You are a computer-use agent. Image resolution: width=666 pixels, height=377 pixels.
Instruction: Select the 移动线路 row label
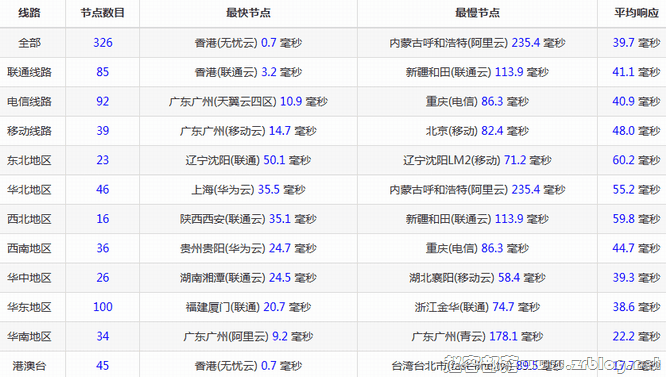point(29,131)
